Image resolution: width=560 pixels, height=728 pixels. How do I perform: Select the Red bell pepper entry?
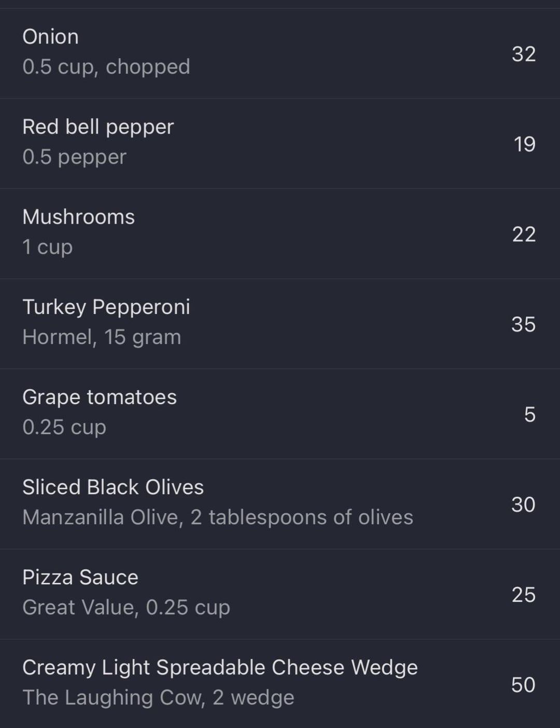(280, 144)
